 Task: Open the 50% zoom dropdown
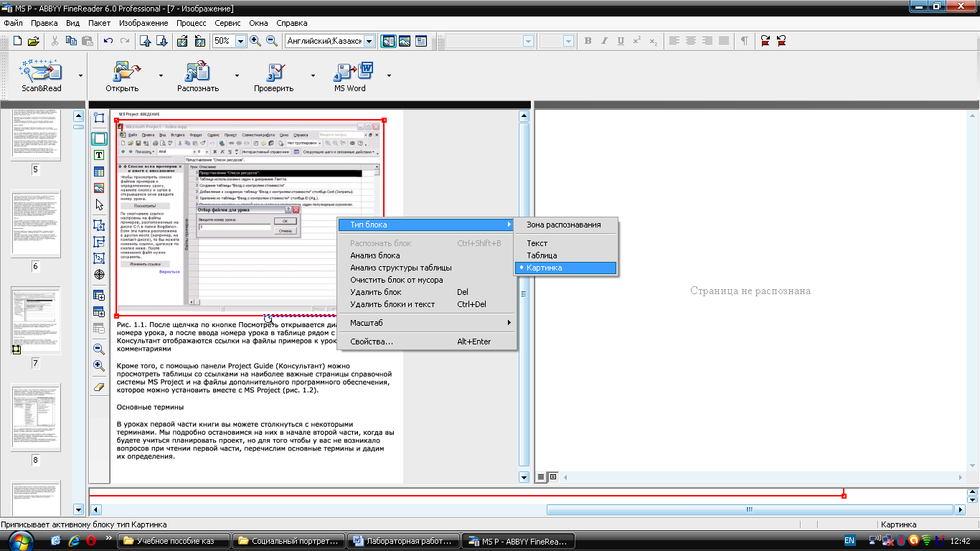[x=240, y=42]
